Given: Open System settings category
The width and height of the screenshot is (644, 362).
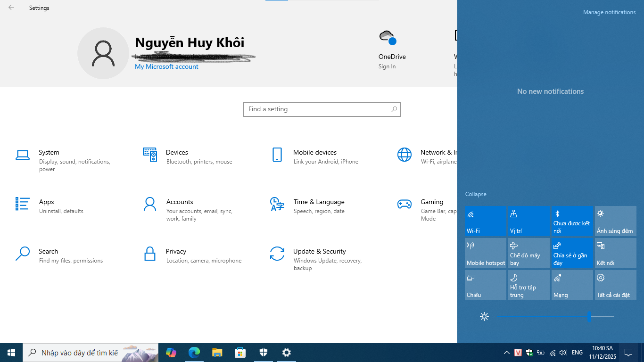Looking at the screenshot, I should coord(49,156).
